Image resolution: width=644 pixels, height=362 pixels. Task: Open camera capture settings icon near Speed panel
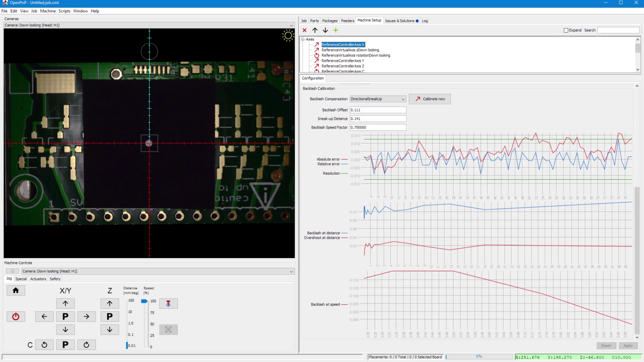click(168, 330)
